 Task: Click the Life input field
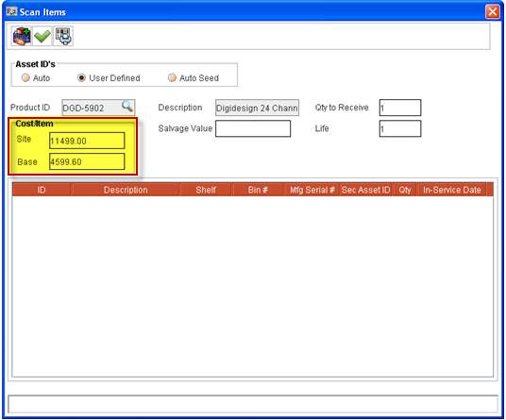click(x=400, y=128)
